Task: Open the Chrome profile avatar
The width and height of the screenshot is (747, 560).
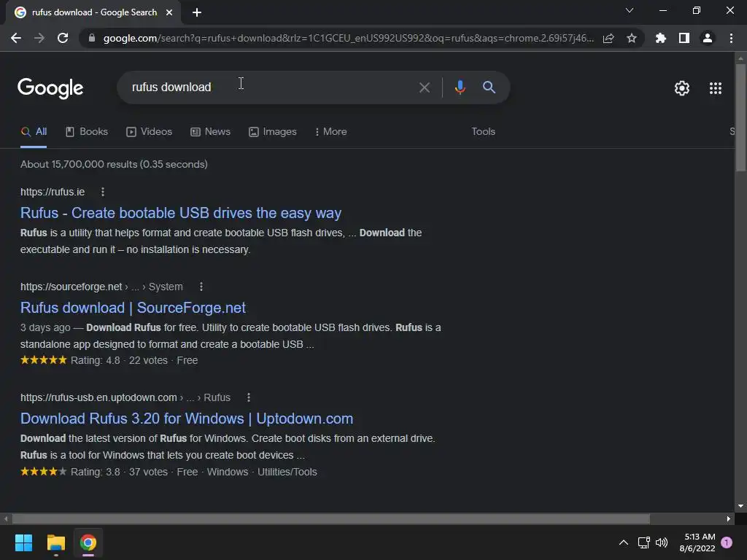Action: 708,38
